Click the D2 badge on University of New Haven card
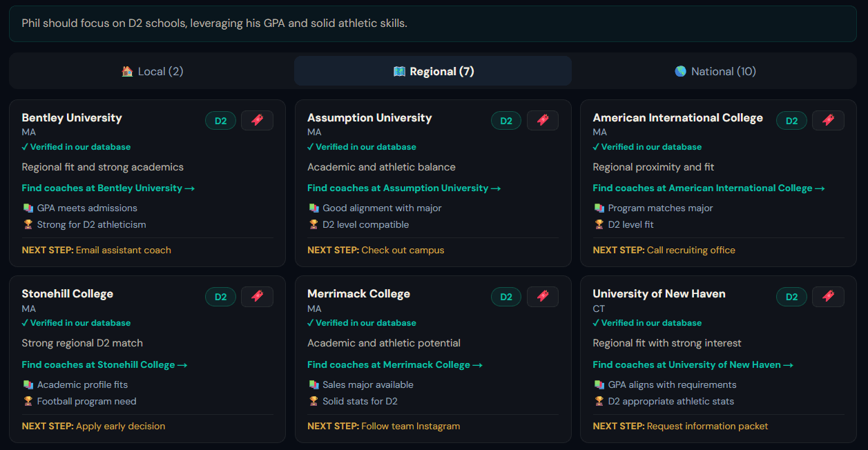868x450 pixels. (x=791, y=297)
